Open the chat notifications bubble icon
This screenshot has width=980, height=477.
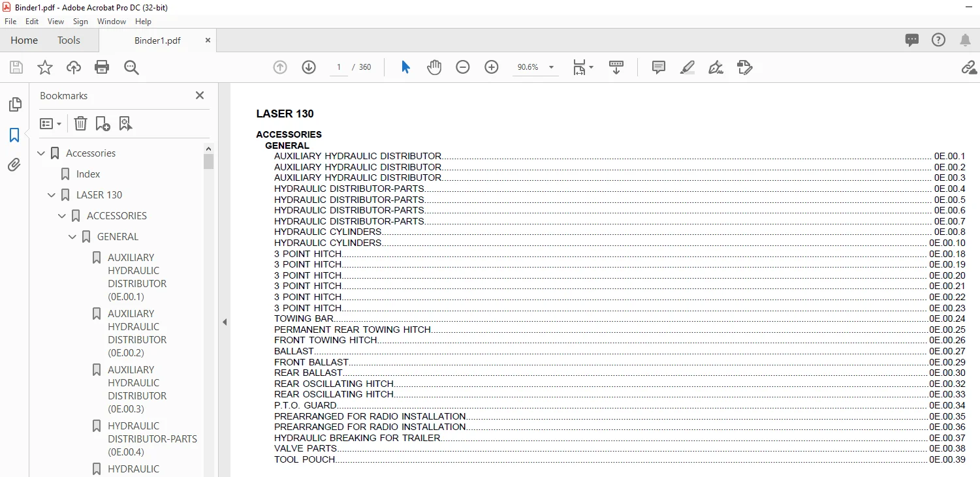point(912,40)
